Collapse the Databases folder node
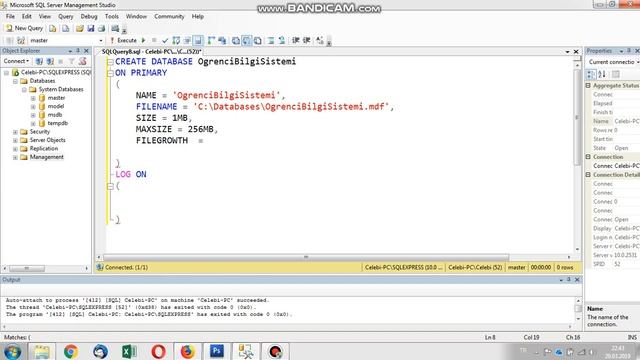 coord(16,81)
